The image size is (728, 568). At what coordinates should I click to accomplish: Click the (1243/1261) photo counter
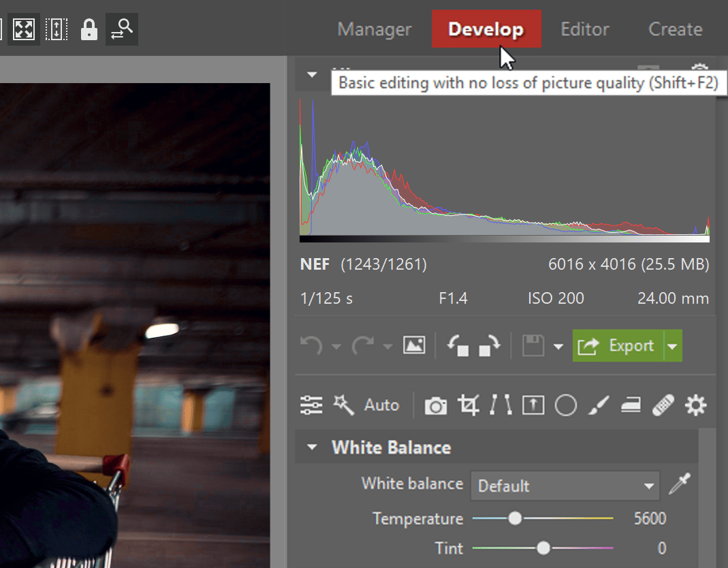[x=383, y=264]
